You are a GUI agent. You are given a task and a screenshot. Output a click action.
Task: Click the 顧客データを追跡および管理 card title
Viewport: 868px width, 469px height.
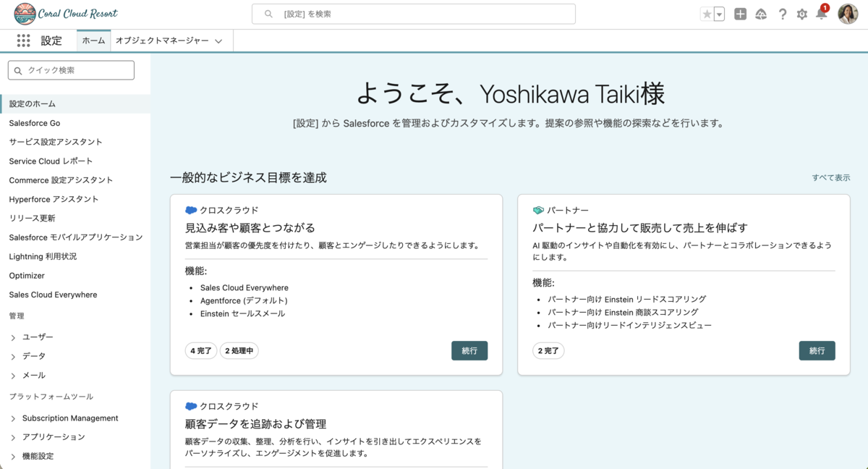[x=255, y=423]
